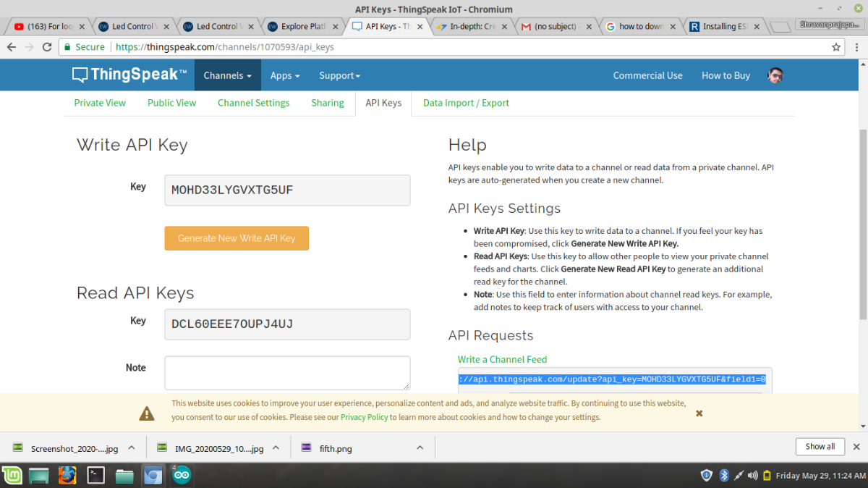Viewport: 868px width, 488px height.
Task: Click Generate New Write API Key button
Action: (x=237, y=238)
